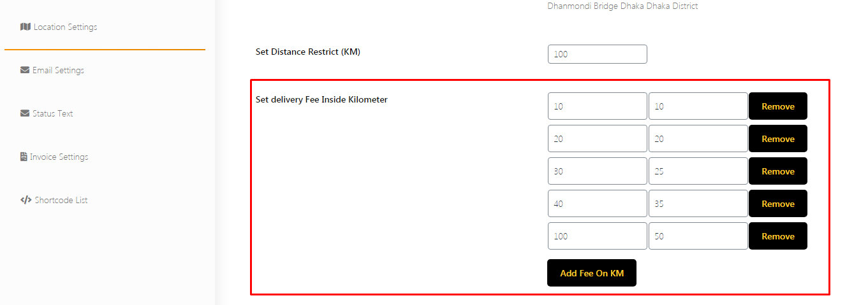Viewport: 868px width, 305px height.
Task: Open the Status Text tab
Action: 52,113
